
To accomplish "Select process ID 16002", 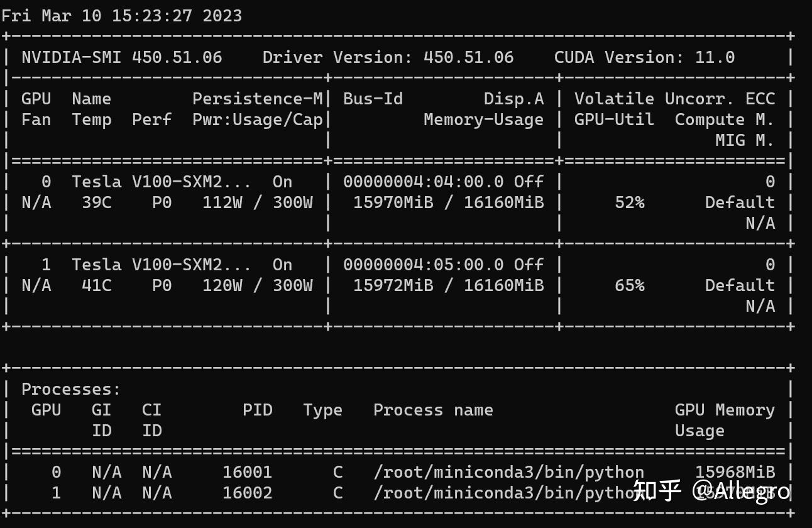I will pos(247,493).
